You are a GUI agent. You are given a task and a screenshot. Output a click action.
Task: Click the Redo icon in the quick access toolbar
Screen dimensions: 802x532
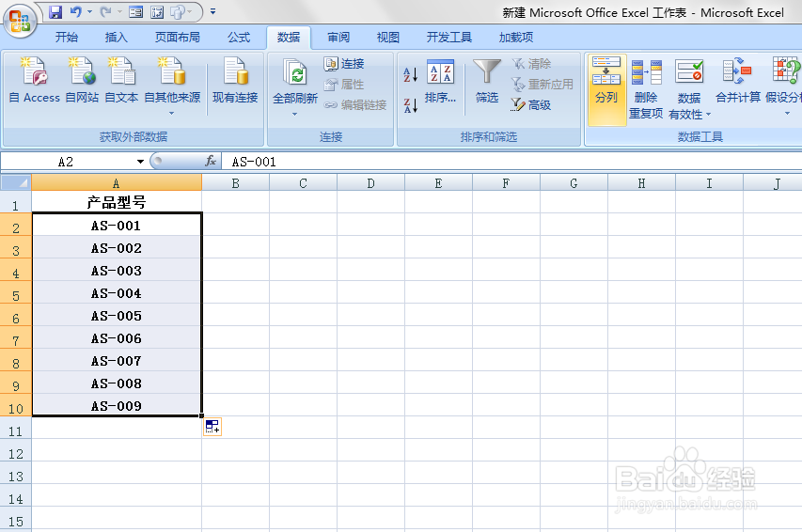pos(105,11)
